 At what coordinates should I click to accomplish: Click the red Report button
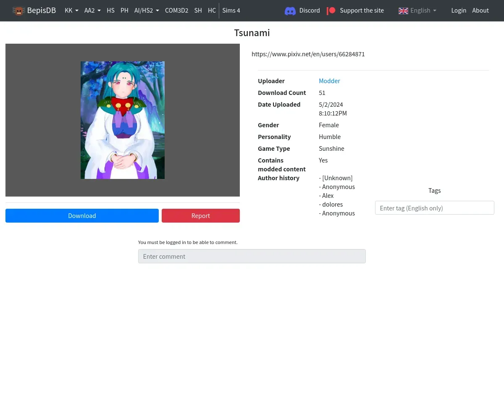[201, 215]
